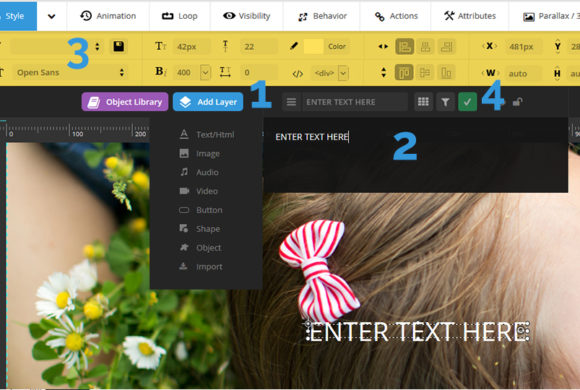Click the H height icon
The height and width of the screenshot is (390, 580).
coord(557,74)
